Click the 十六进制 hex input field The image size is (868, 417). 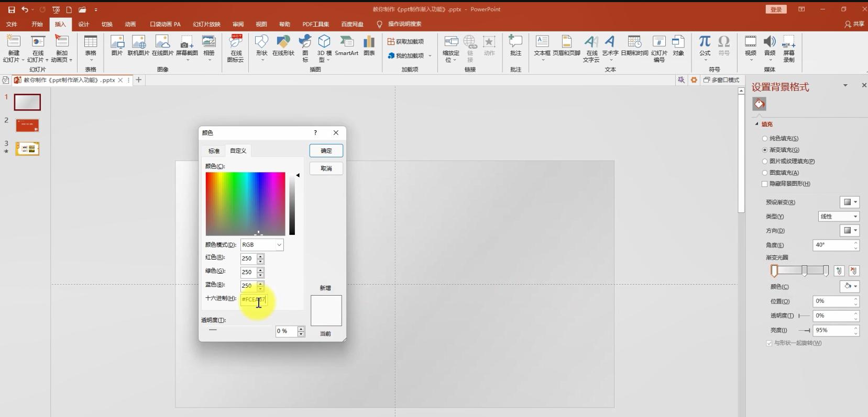tap(254, 300)
